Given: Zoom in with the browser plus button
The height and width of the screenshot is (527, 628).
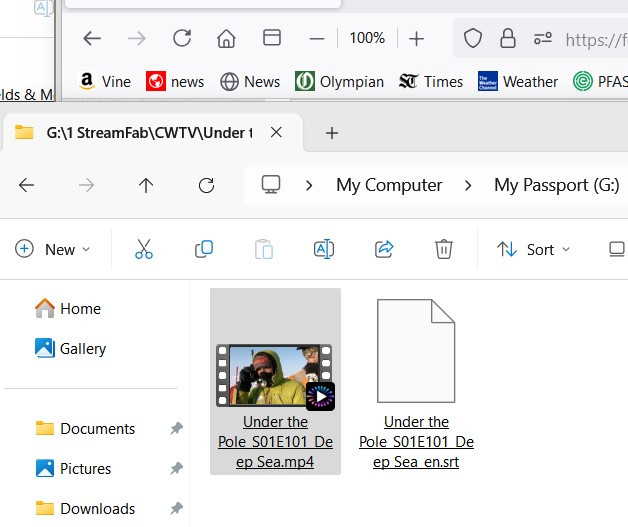Looking at the screenshot, I should point(416,39).
